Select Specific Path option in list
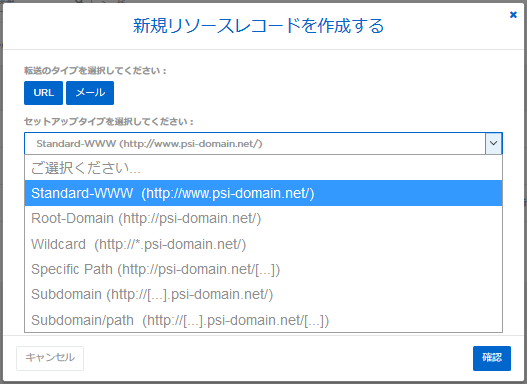527x384 pixels. [x=263, y=269]
